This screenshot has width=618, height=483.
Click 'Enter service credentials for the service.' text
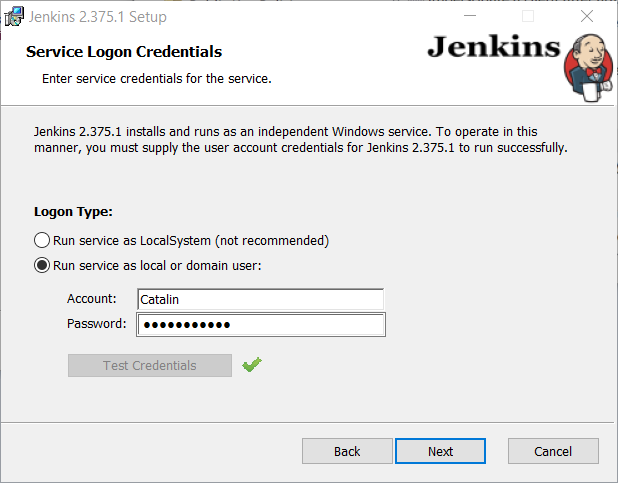(x=157, y=78)
